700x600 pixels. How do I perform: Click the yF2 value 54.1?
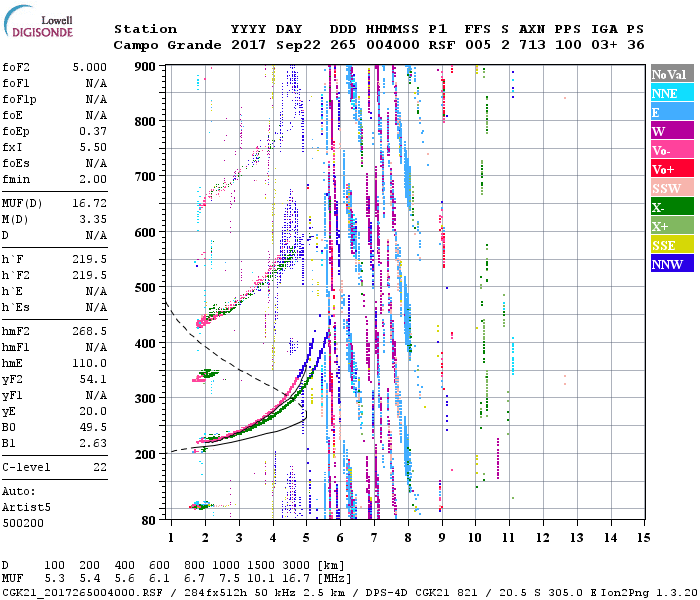point(93,379)
